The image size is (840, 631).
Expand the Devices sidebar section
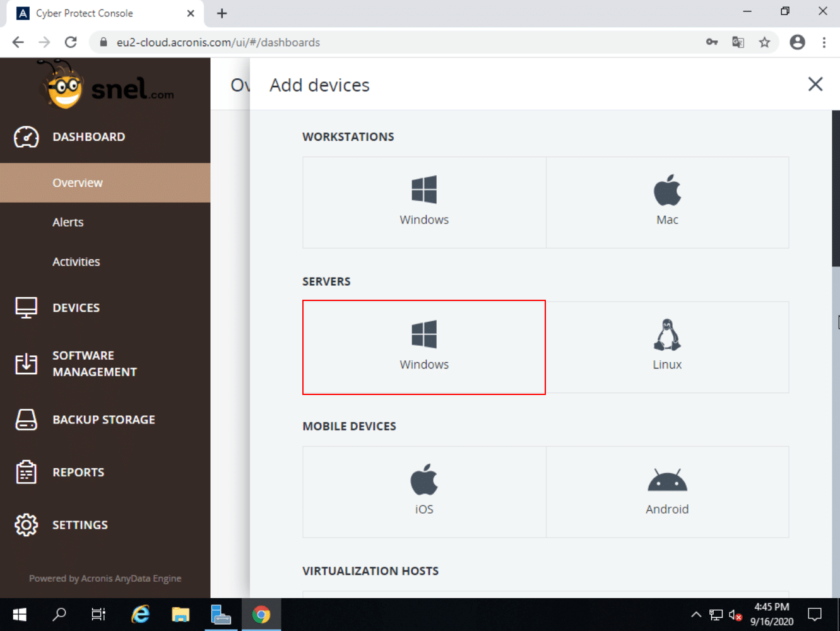[76, 308]
